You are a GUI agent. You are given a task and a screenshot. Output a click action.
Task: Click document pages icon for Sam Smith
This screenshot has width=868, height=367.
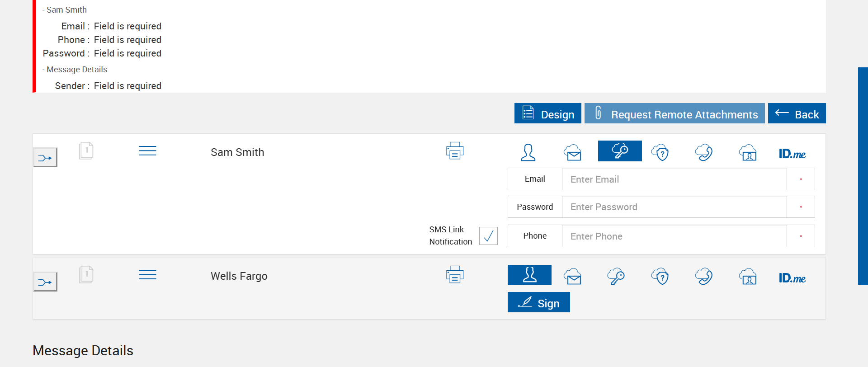coord(86,151)
